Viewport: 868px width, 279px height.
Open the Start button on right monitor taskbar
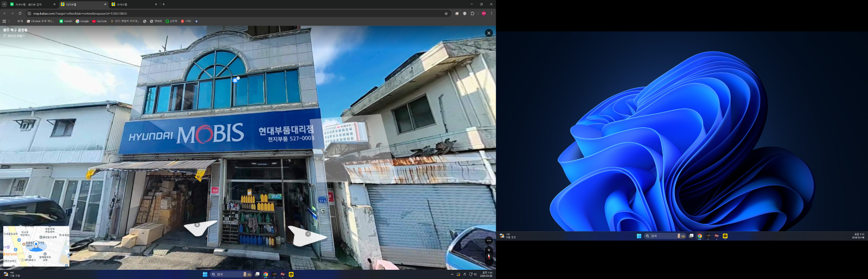coord(639,236)
